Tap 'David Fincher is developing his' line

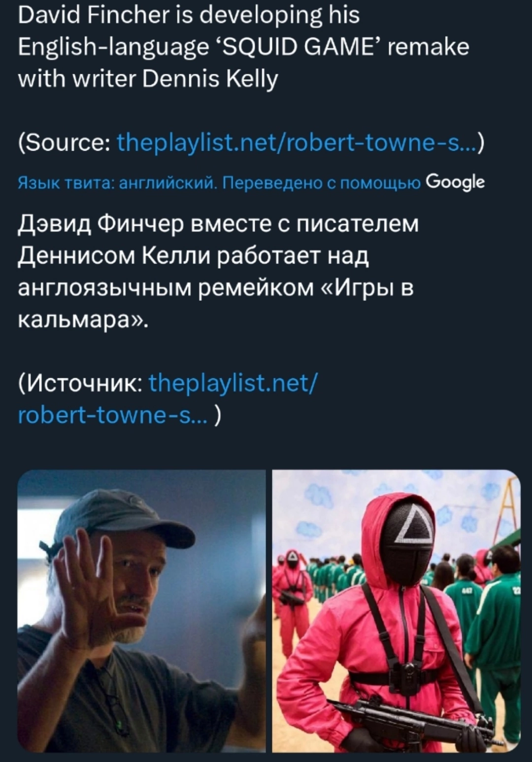[189, 16]
